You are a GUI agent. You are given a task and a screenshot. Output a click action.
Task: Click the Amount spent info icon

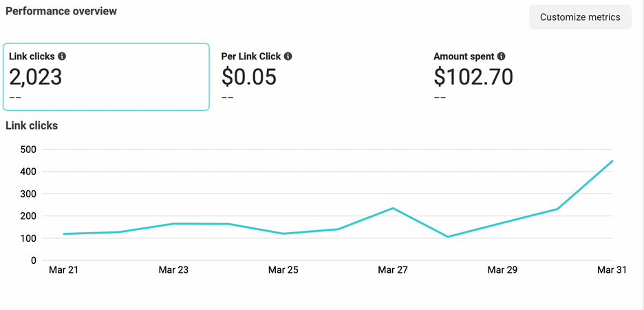[501, 56]
